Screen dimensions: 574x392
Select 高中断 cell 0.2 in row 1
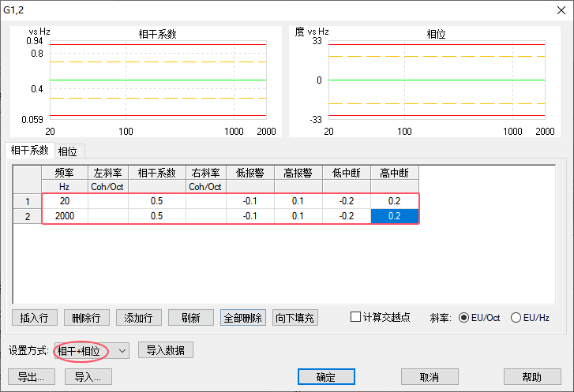click(395, 201)
